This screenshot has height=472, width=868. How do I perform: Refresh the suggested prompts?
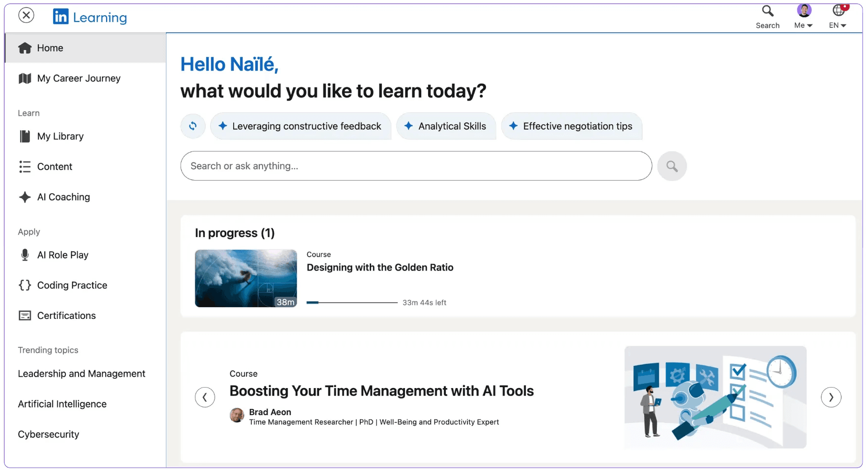pos(193,126)
